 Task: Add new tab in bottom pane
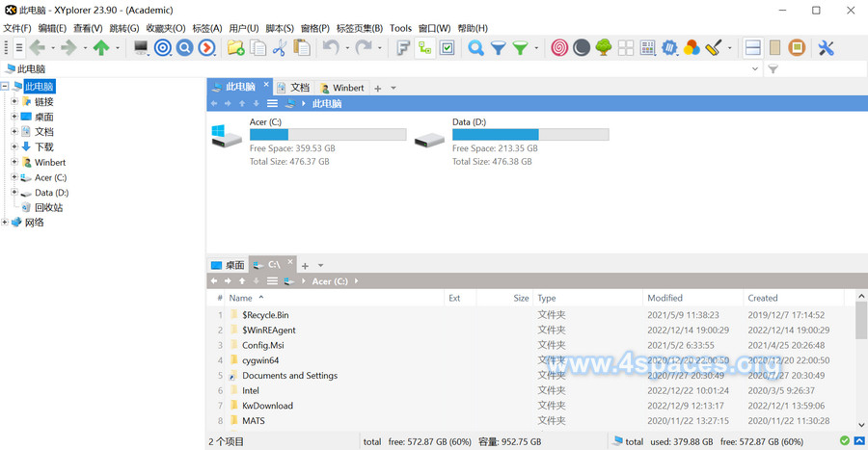pos(305,265)
